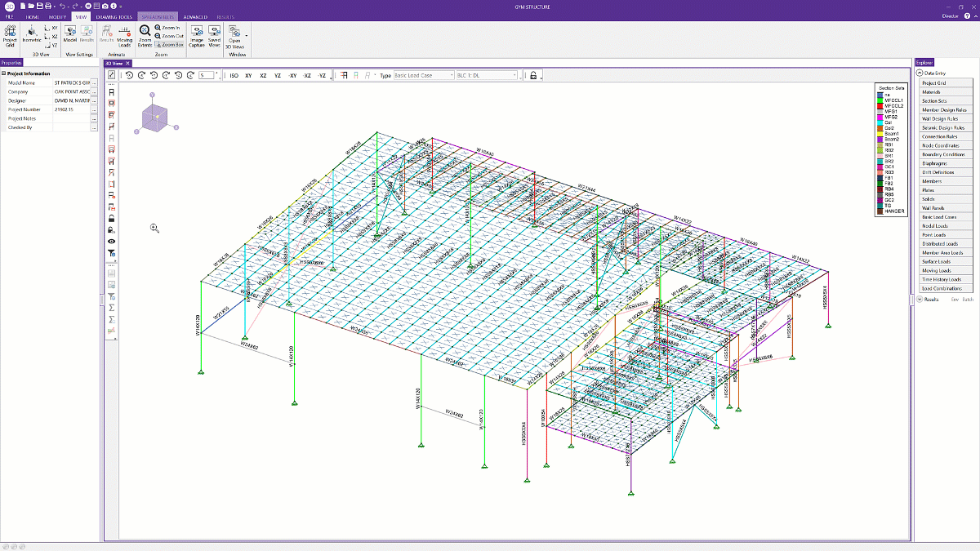Screen dimensions: 980x551
Task: Switch to Isometric 3D view
Action: (x=32, y=36)
